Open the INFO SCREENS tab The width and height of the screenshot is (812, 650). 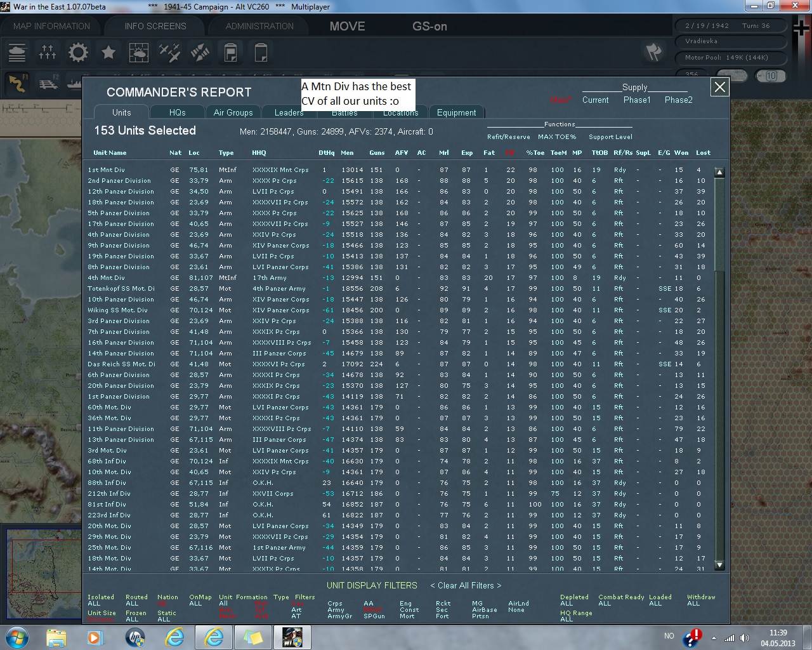[155, 26]
